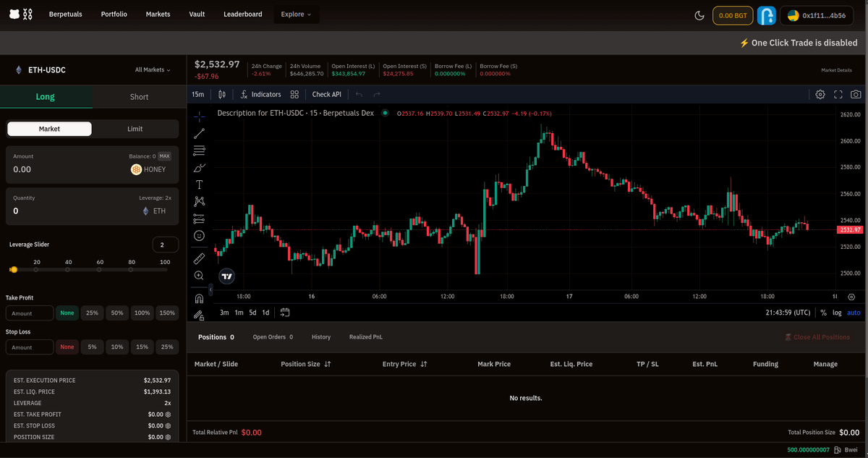
Task: Select the Market order type
Action: [x=49, y=129]
